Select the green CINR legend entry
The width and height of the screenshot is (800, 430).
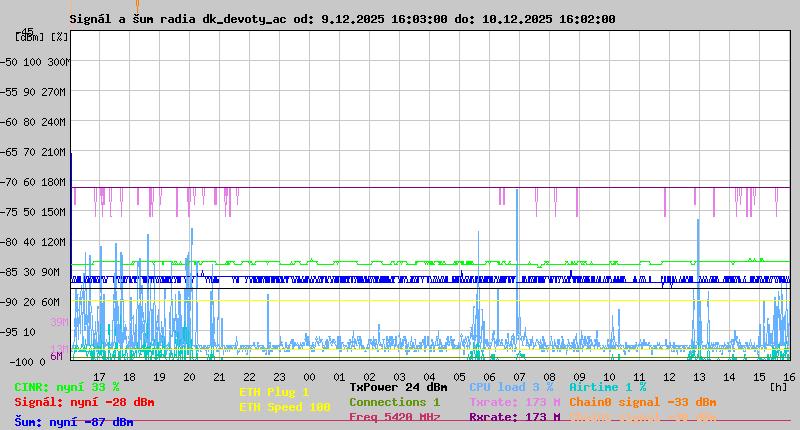pos(66,387)
